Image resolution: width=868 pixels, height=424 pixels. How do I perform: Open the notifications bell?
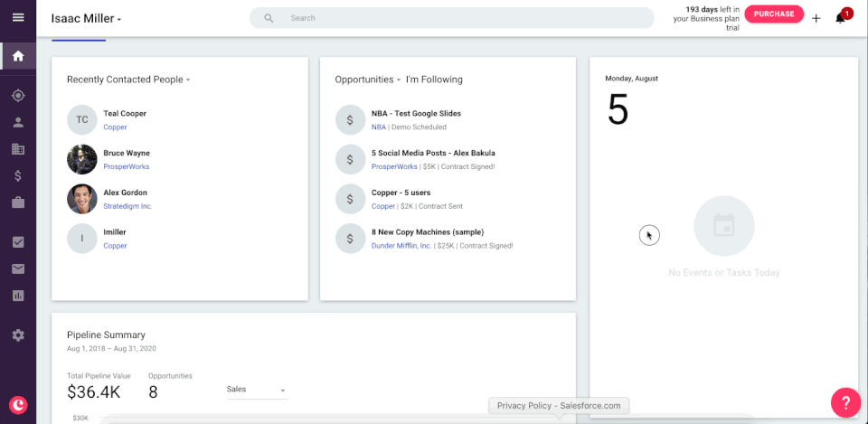[840, 18]
